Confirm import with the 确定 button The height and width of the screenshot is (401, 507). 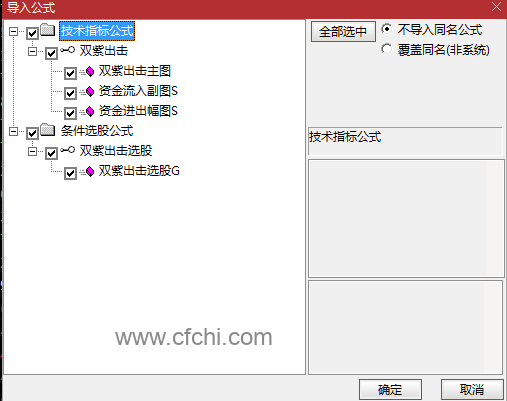390,389
